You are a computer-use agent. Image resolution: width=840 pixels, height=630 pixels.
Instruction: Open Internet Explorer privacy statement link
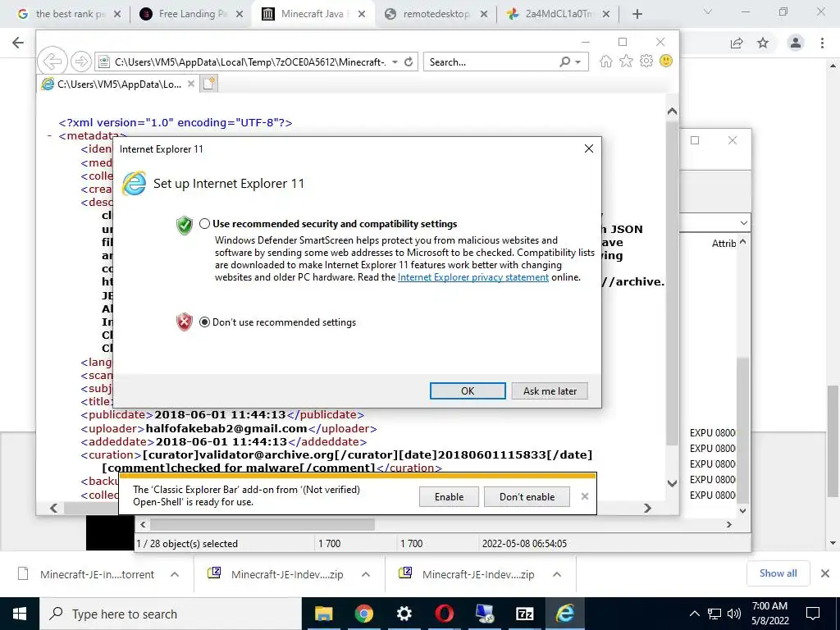[x=473, y=277]
